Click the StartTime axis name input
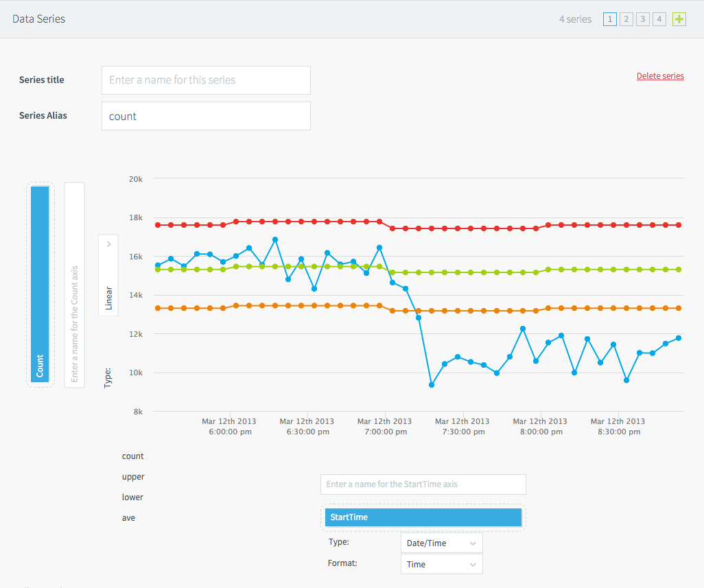Screen dimensions: 704x588 pos(423,484)
